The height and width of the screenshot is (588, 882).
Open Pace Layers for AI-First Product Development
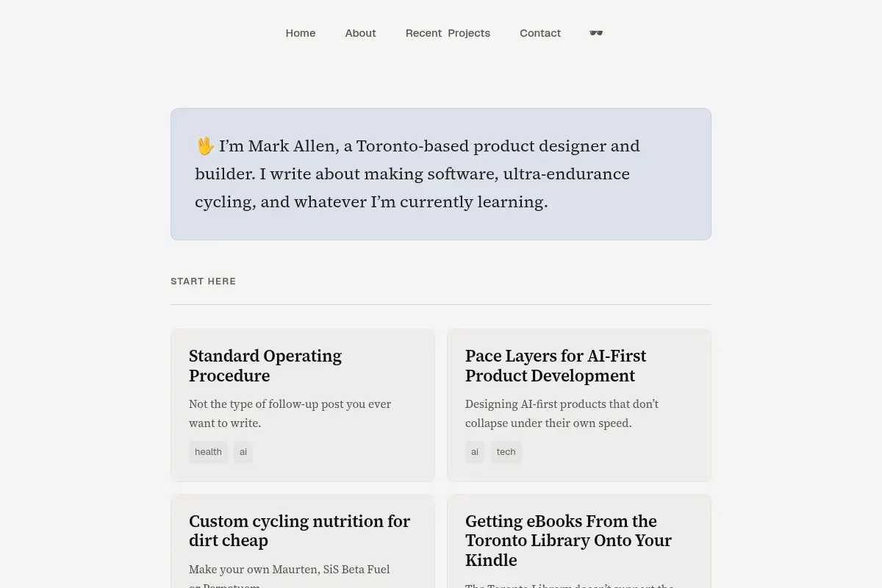pyautogui.click(x=556, y=365)
